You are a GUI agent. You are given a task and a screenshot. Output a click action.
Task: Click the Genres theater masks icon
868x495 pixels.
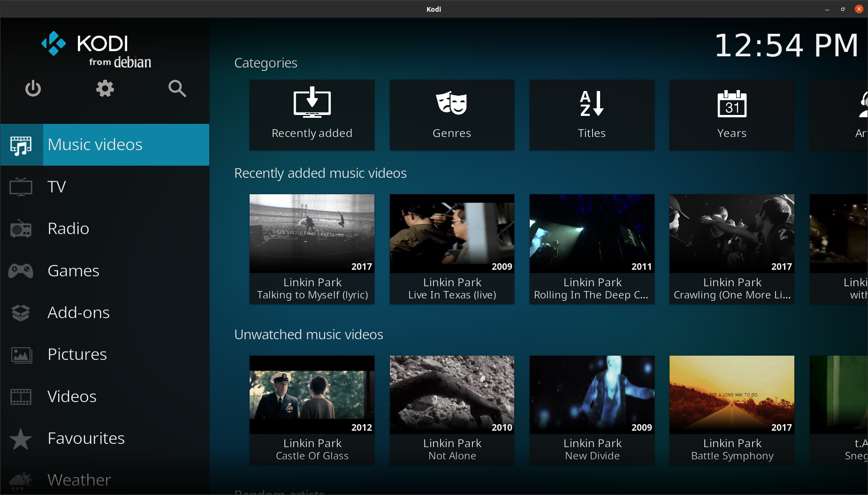(x=452, y=102)
